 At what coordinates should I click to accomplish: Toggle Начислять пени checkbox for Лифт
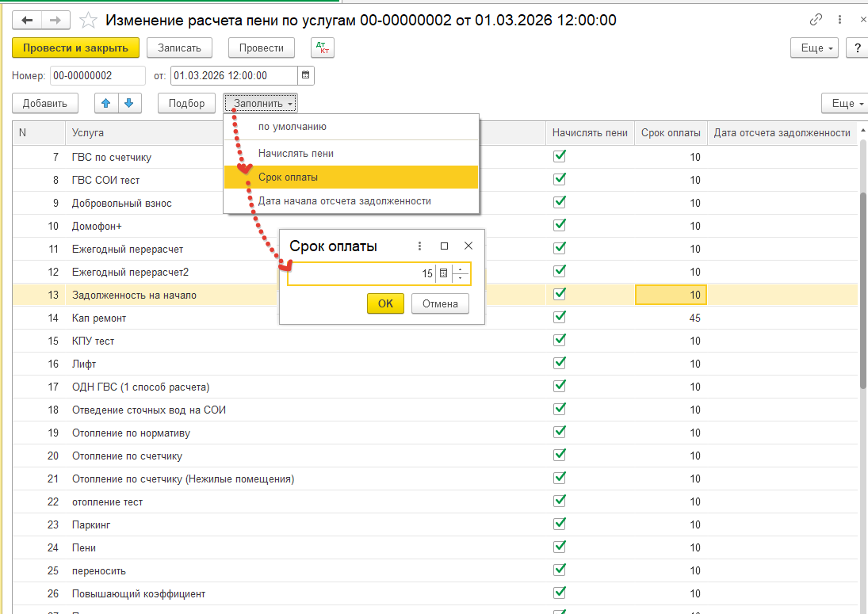(560, 364)
